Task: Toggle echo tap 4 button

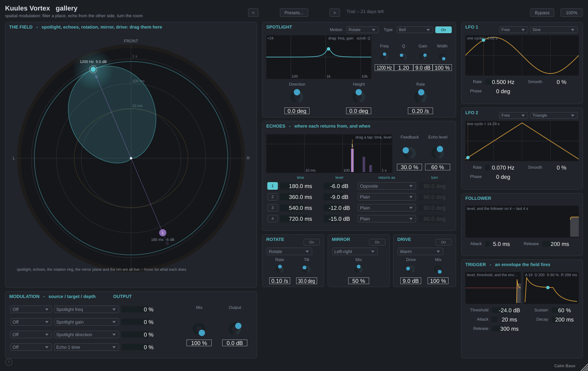Action: click(273, 219)
